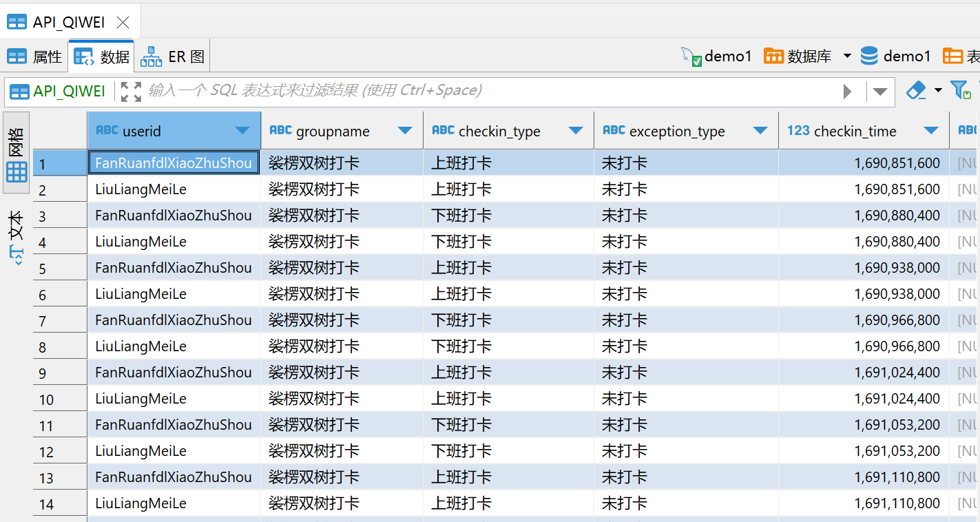Click the demo1 connection with the dolphin icon
The image size is (980, 522).
tap(716, 56)
